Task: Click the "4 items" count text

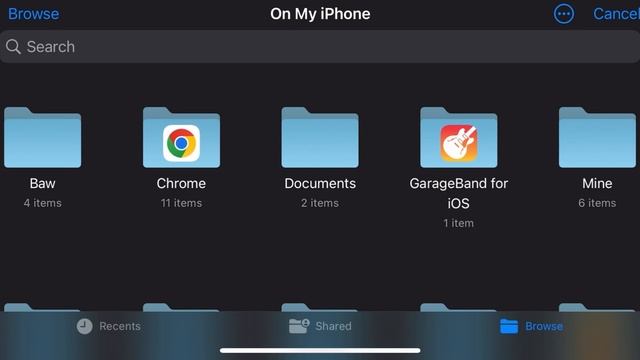Action: coord(42,203)
